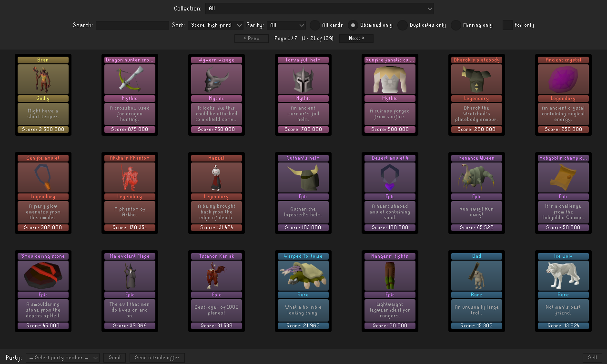Select the All cards radio option
This screenshot has width=607, height=364.
coord(314,25)
